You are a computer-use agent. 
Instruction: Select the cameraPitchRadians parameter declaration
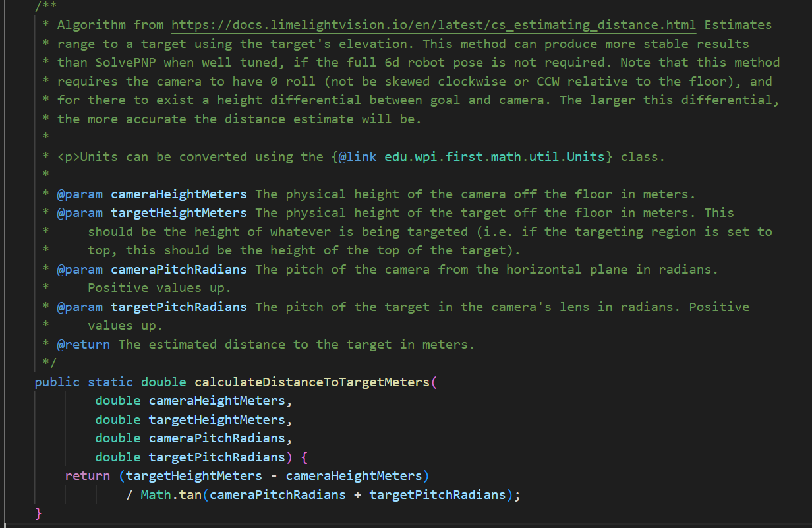(x=193, y=438)
